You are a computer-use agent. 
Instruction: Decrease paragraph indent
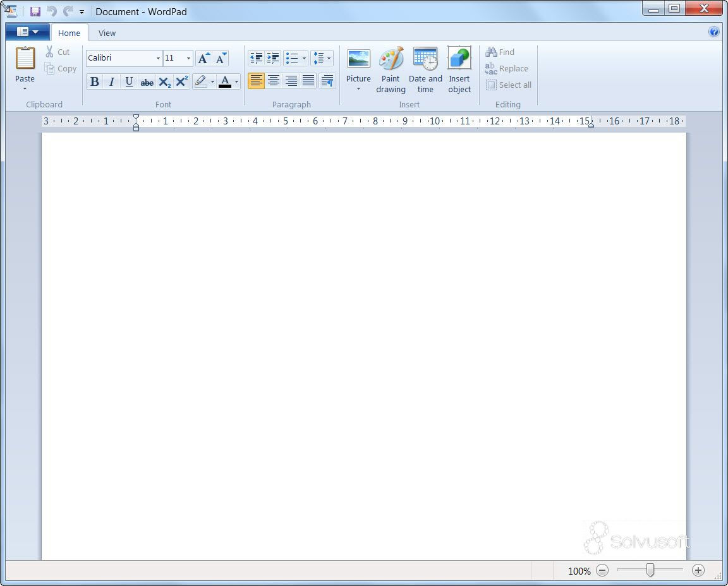(x=257, y=58)
